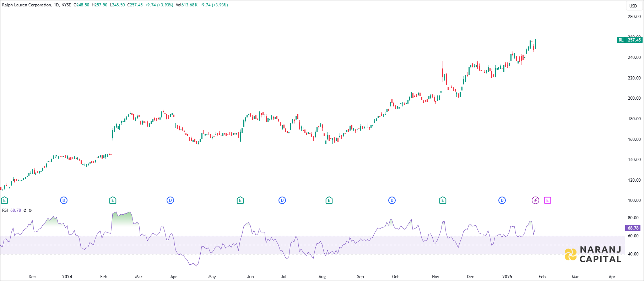Click the 100.00 price axis label

click(x=634, y=200)
